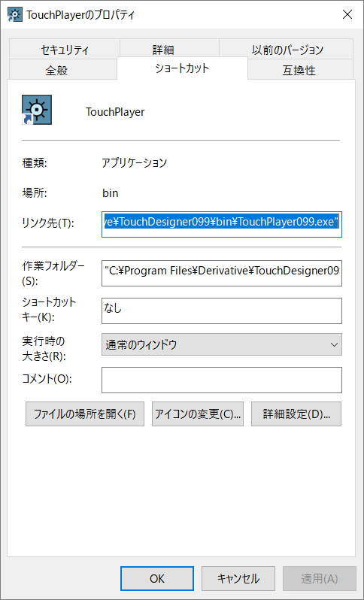Click the ショートカット tab
Viewport: 364px width, 600px height.
pyautogui.click(x=182, y=68)
